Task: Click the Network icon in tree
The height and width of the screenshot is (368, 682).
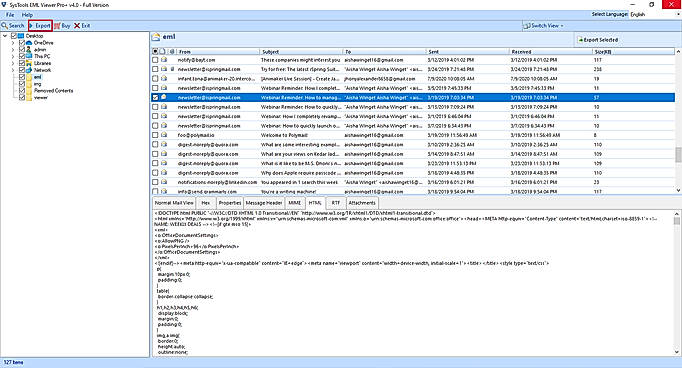Action: (x=29, y=70)
